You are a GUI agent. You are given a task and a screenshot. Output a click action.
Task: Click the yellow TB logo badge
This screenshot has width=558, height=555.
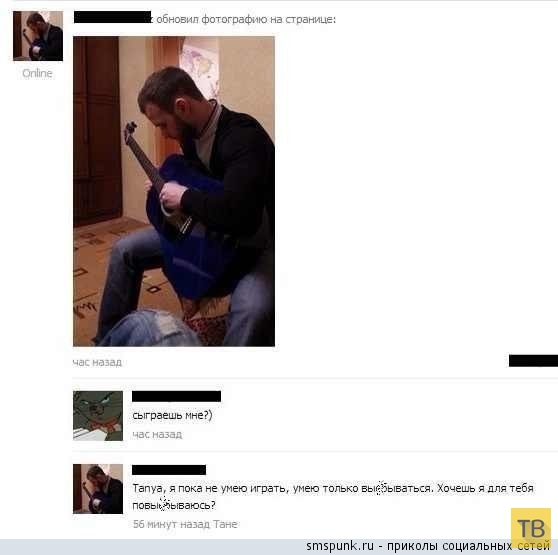[531, 528]
